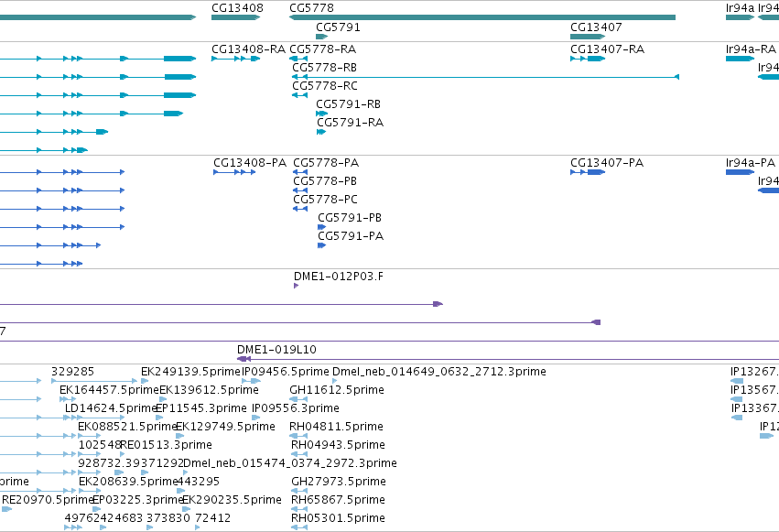This screenshot has width=779, height=532.
Task: Open the CG13408-PA protein label
Action: (250, 163)
